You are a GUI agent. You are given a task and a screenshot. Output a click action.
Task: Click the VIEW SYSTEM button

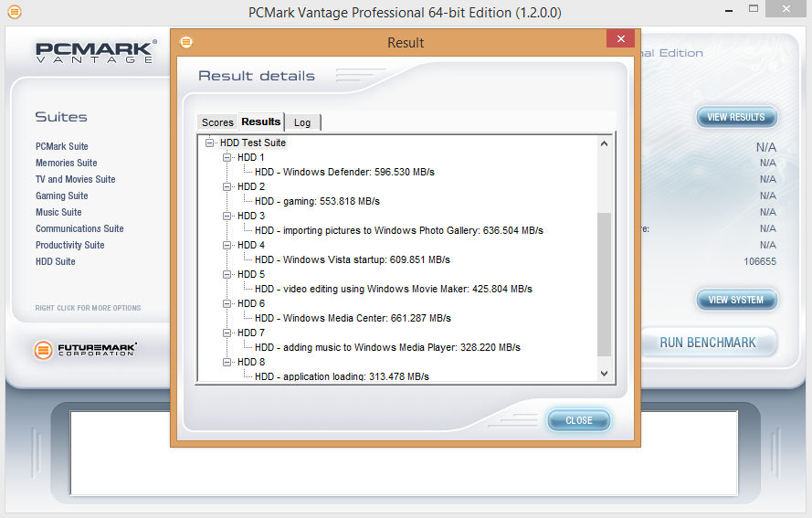click(x=736, y=300)
